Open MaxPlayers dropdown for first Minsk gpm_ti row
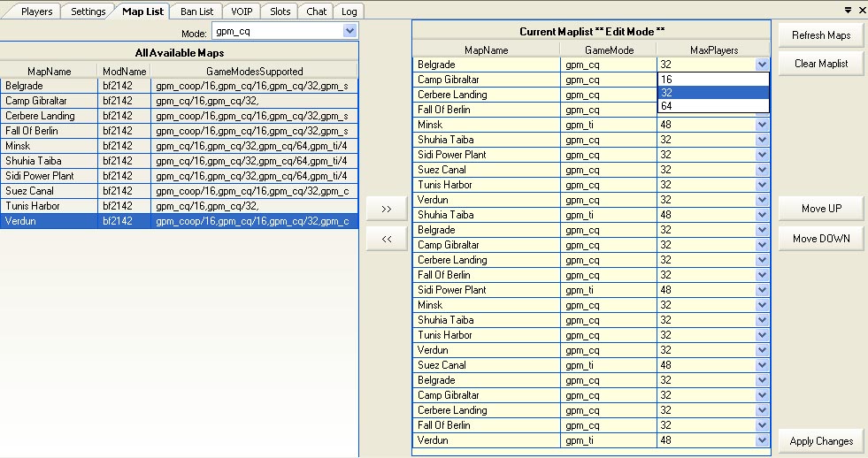 pos(763,125)
